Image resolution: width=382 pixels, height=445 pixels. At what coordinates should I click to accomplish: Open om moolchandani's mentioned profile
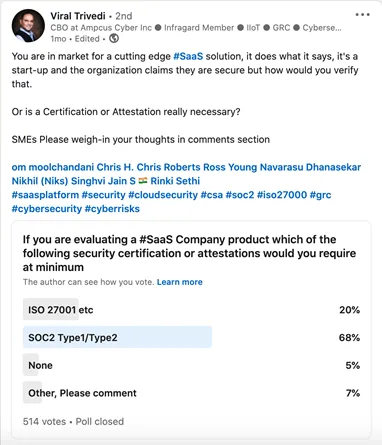tap(53, 167)
